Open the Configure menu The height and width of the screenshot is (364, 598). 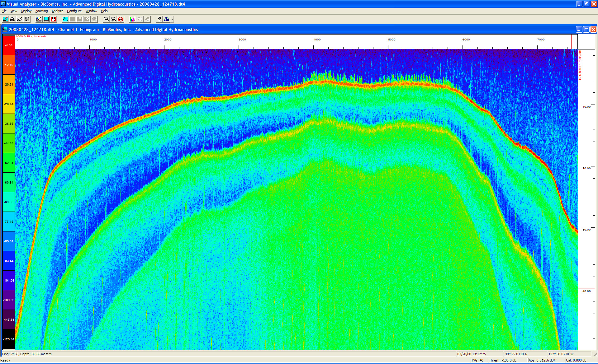tap(74, 11)
